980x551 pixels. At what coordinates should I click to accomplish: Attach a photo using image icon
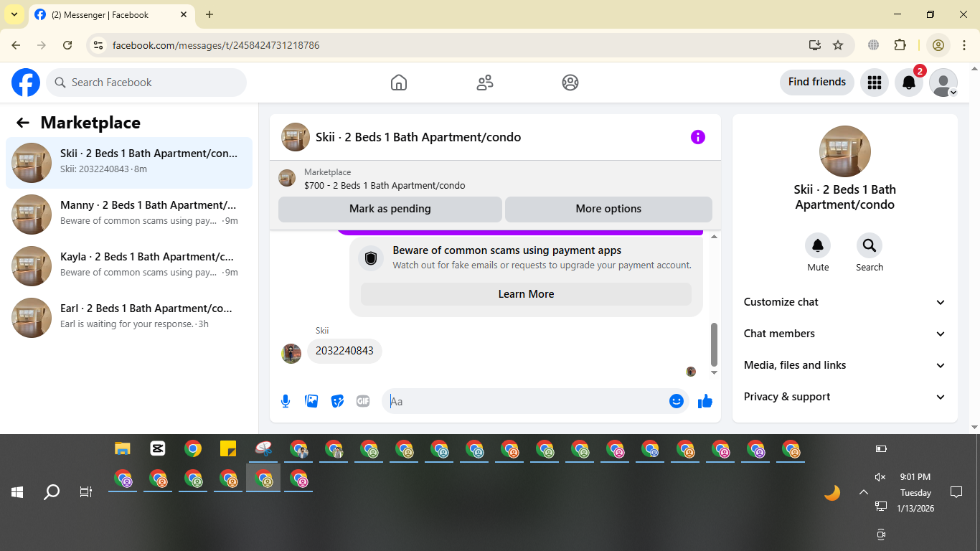click(x=311, y=401)
